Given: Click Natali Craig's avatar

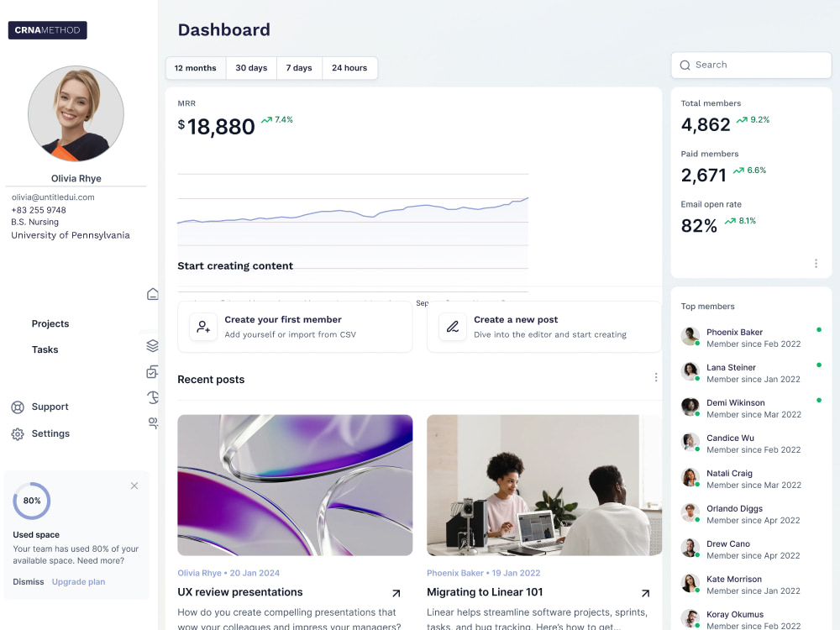Looking at the screenshot, I should [690, 478].
